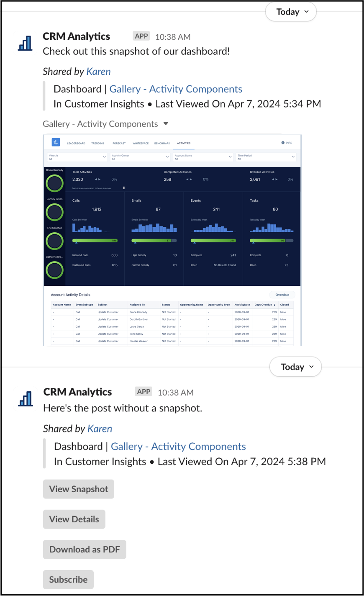
Task: Click the CRM Analytics app icon in the first message
Action: pyautogui.click(x=25, y=43)
